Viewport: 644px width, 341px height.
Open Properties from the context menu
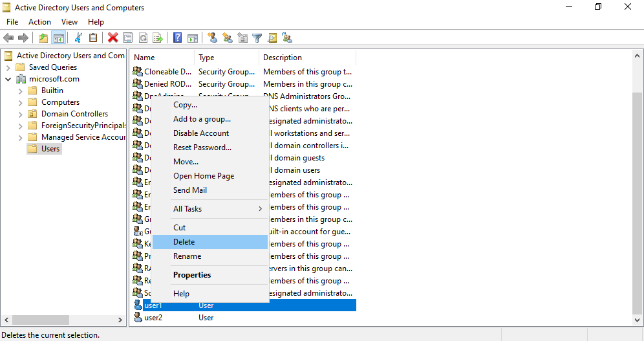point(210,275)
